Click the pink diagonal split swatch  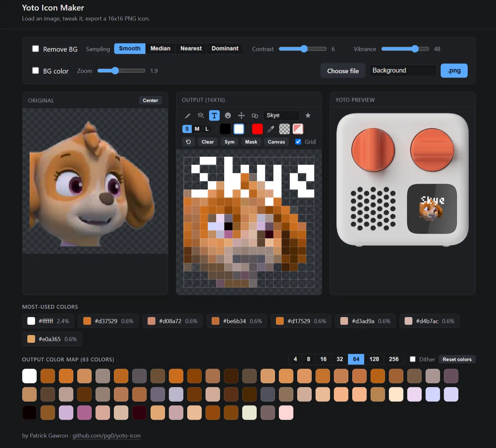tap(298, 129)
